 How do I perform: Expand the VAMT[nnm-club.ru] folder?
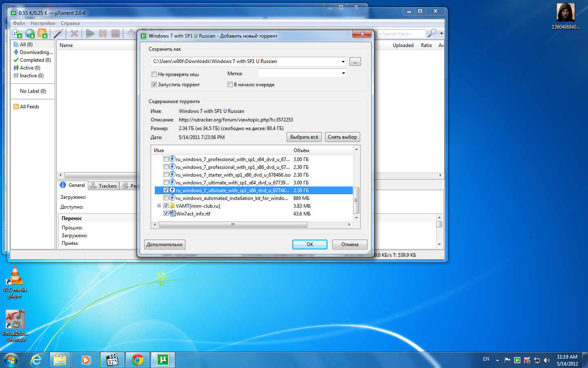pyautogui.click(x=159, y=206)
